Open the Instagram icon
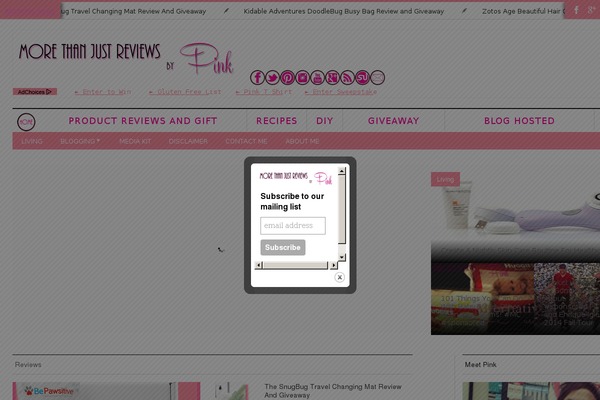600x400 pixels. 302,77
